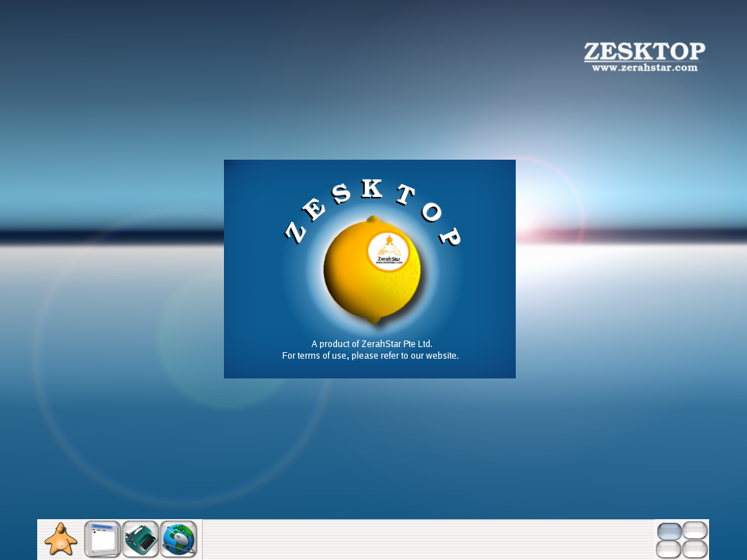
Task: Open the green typewriter text editor
Action: point(141,539)
